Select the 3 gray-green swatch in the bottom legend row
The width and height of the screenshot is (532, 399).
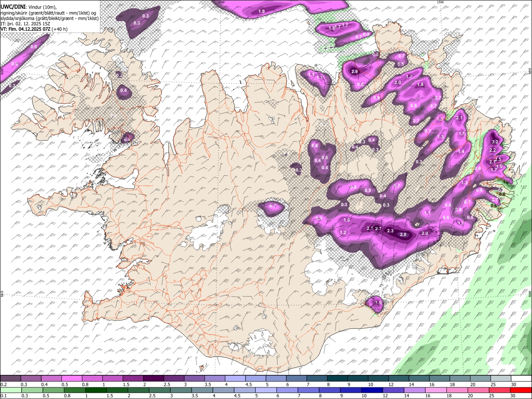click(181, 390)
